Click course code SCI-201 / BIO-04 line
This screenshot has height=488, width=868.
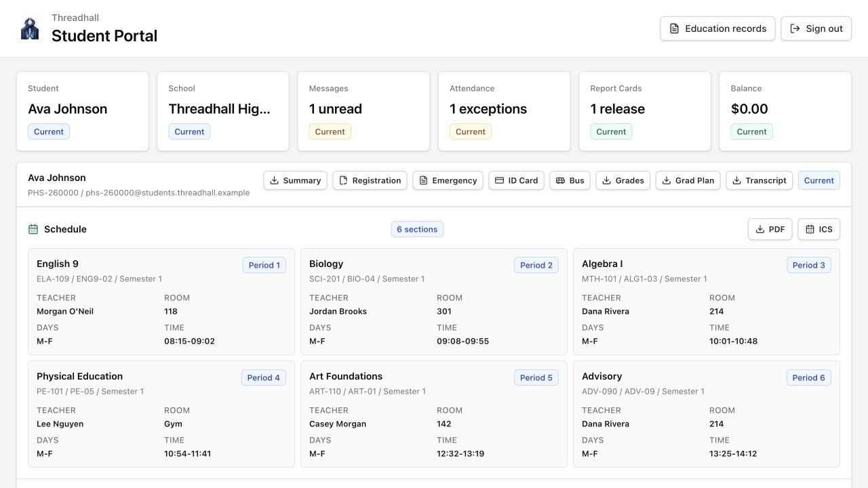pyautogui.click(x=367, y=279)
